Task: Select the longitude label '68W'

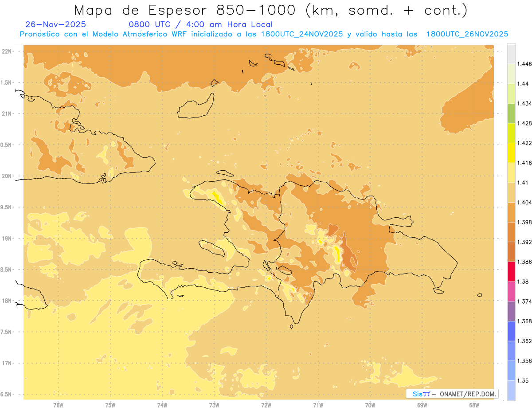Action: point(474,405)
